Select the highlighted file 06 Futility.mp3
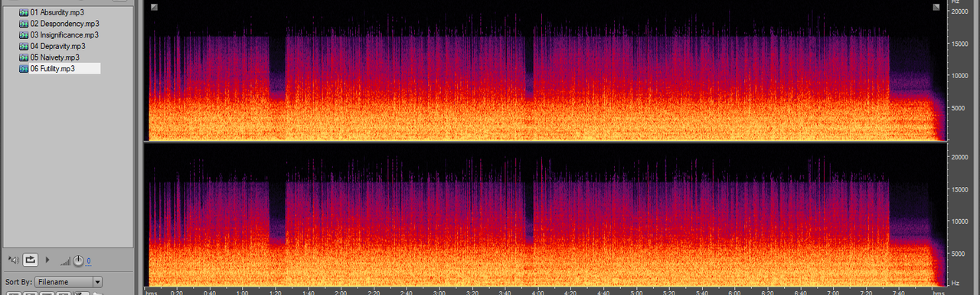This screenshot has height=295, width=980. (65, 68)
